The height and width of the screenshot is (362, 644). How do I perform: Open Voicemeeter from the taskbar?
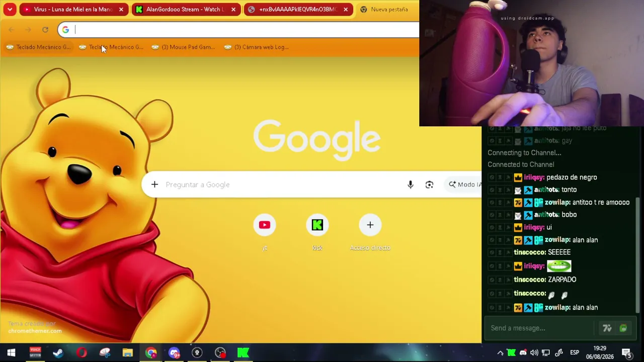click(x=35, y=353)
